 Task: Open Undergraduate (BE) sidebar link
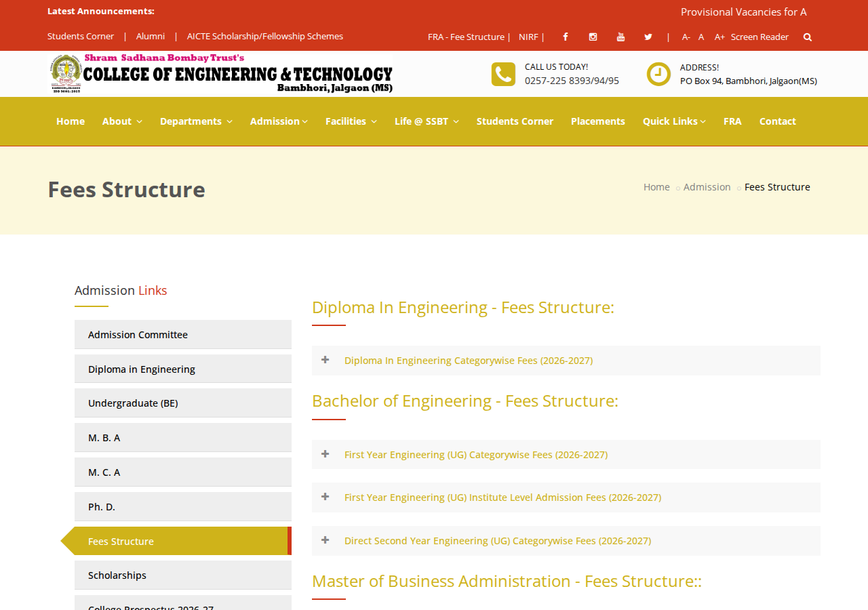pyautogui.click(x=183, y=403)
